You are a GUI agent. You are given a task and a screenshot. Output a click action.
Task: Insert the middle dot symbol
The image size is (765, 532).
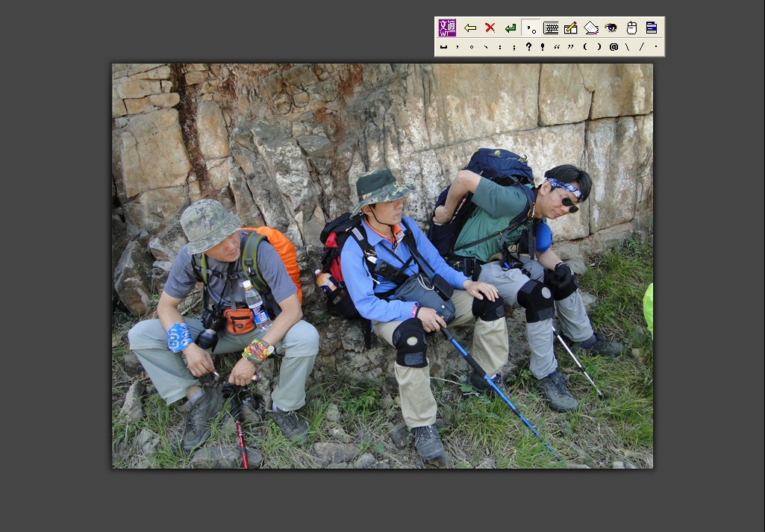(x=656, y=47)
